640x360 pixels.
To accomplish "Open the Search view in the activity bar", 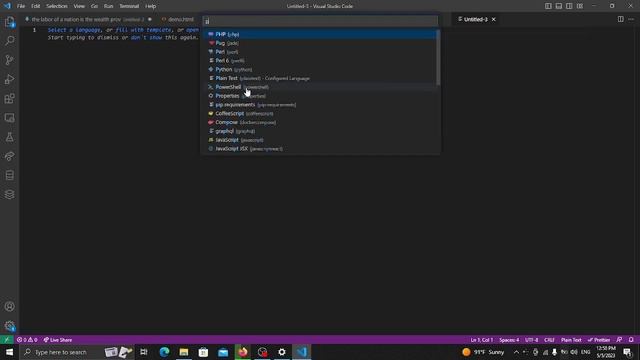I will tap(9, 40).
